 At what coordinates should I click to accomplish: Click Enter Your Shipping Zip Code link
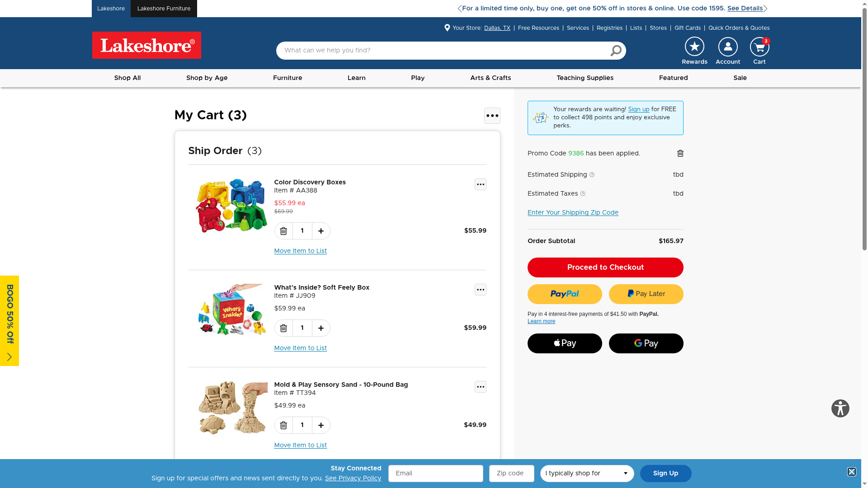point(573,213)
